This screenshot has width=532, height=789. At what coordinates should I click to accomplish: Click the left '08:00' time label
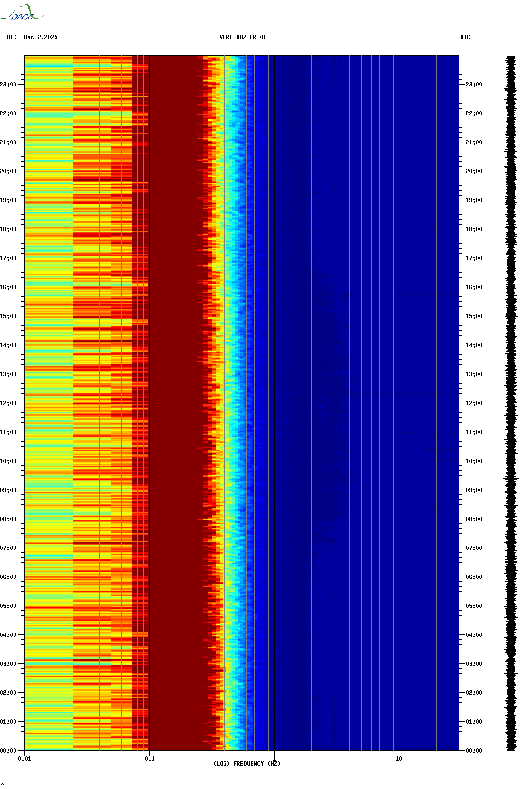tap(8, 519)
